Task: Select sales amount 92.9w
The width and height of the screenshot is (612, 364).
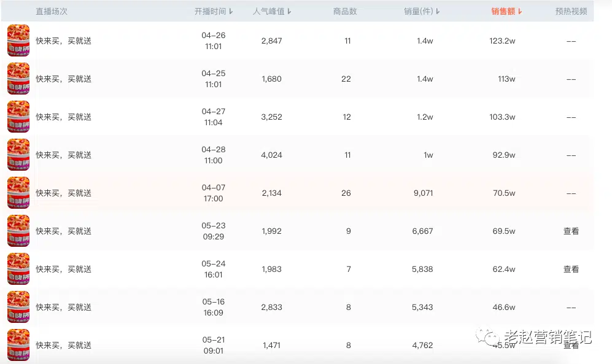Action: [x=504, y=155]
